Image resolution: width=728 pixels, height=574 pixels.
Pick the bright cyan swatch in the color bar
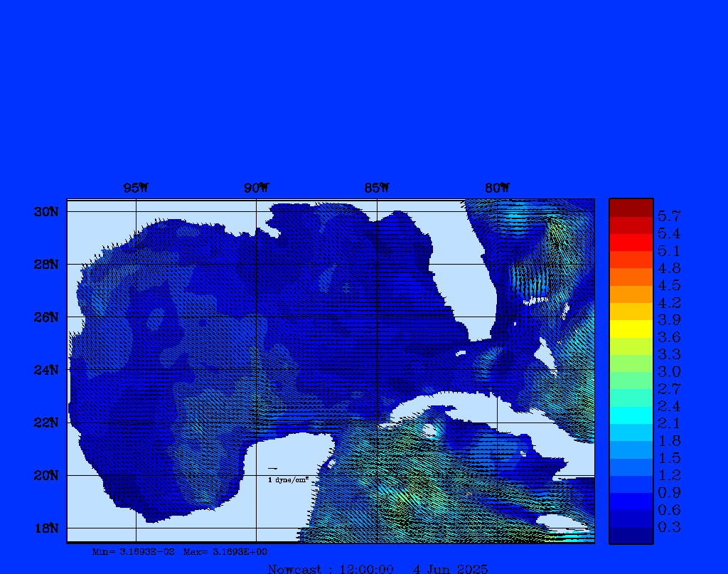point(631,415)
